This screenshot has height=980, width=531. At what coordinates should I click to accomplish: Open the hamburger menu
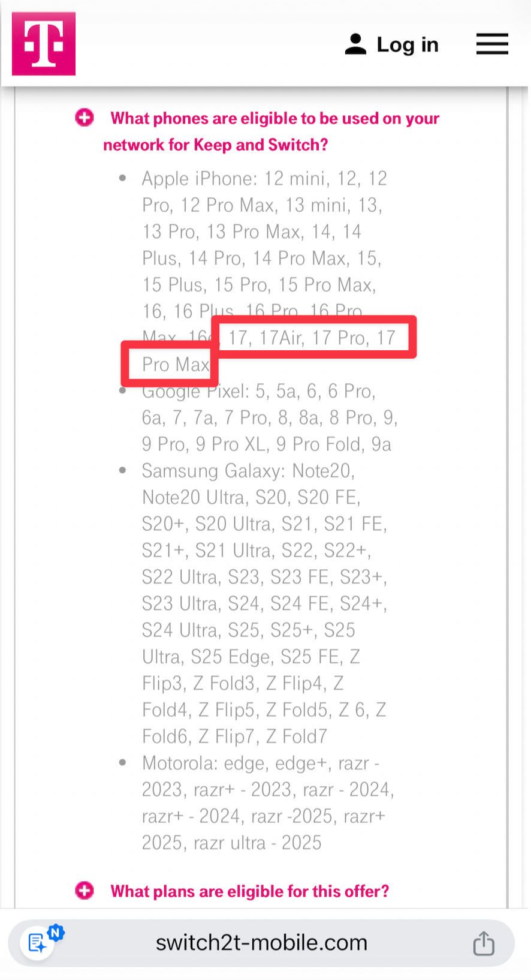tap(492, 44)
